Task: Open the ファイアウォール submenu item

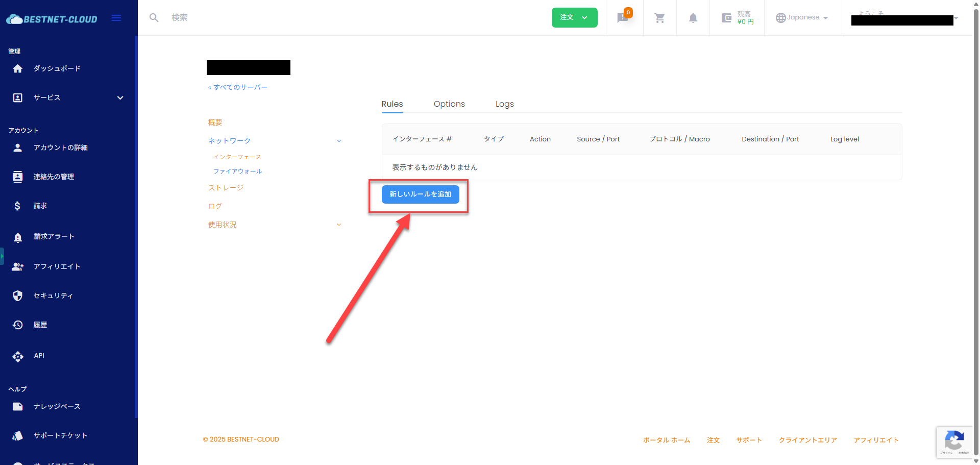Action: coord(237,172)
